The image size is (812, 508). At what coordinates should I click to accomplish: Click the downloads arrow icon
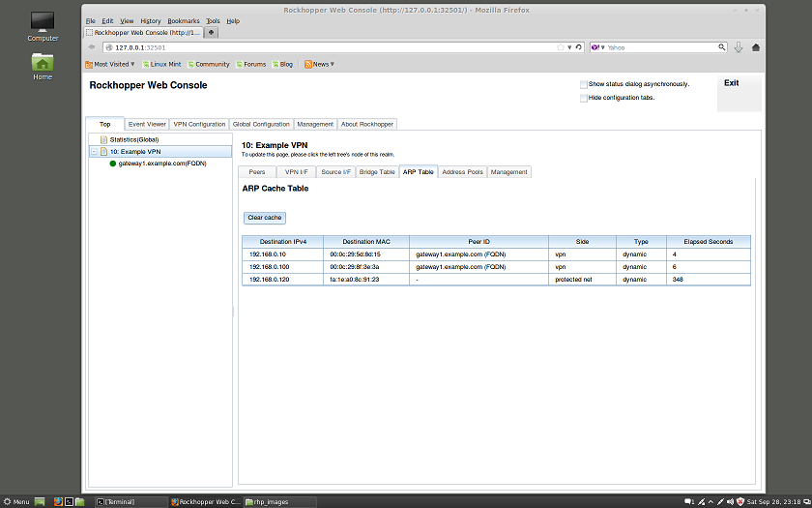[739, 46]
